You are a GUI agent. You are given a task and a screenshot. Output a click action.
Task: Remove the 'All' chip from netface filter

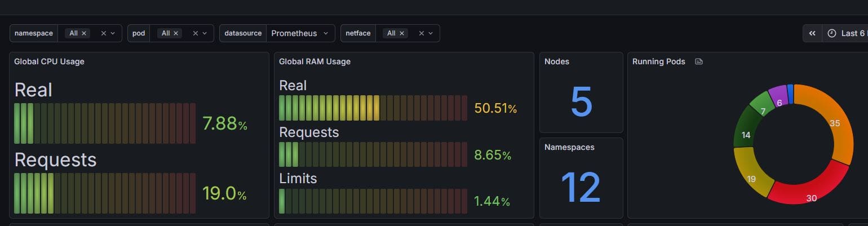click(x=402, y=33)
